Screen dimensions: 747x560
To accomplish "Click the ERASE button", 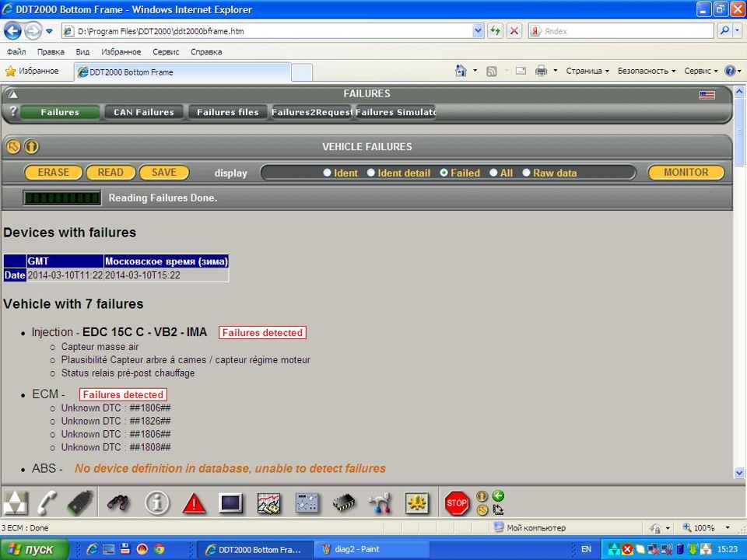I will (x=54, y=173).
